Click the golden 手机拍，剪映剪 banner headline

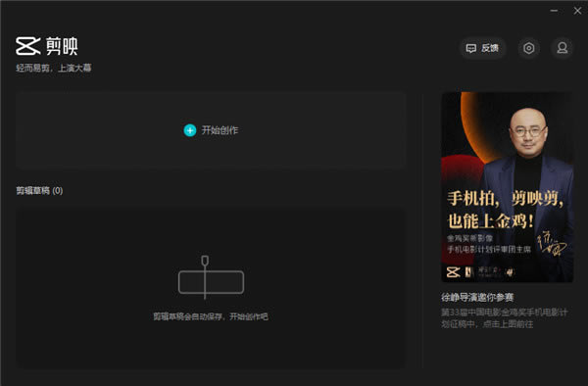tap(505, 210)
